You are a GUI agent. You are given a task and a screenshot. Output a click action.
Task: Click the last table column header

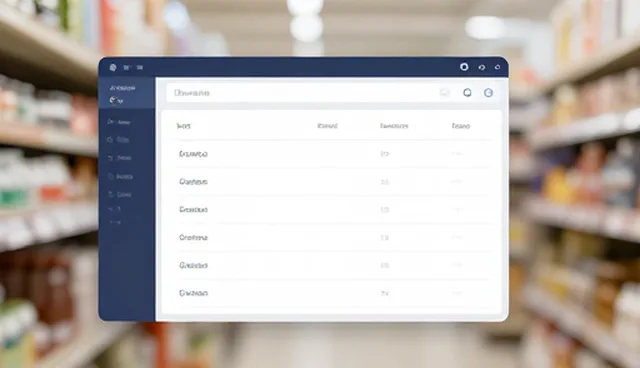(x=461, y=126)
